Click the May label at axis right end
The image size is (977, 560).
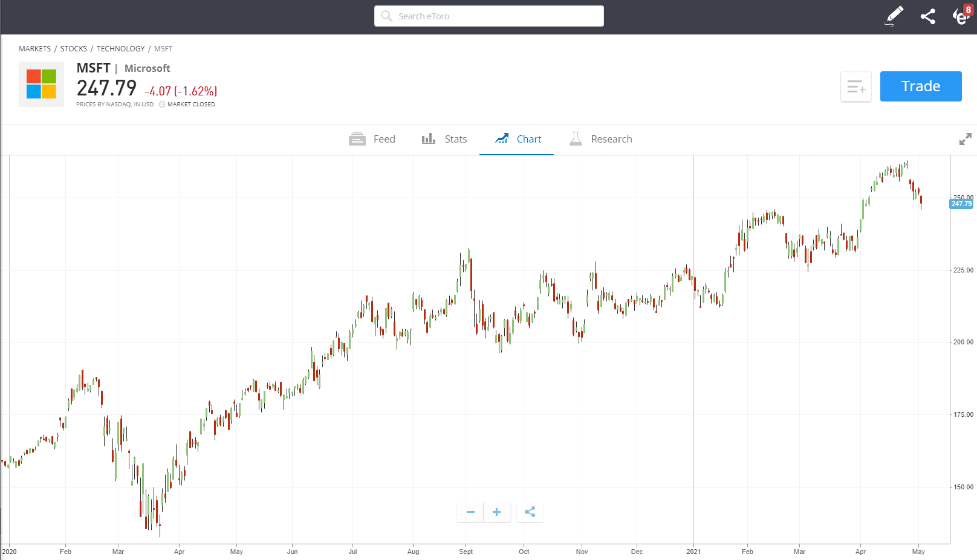coord(918,552)
